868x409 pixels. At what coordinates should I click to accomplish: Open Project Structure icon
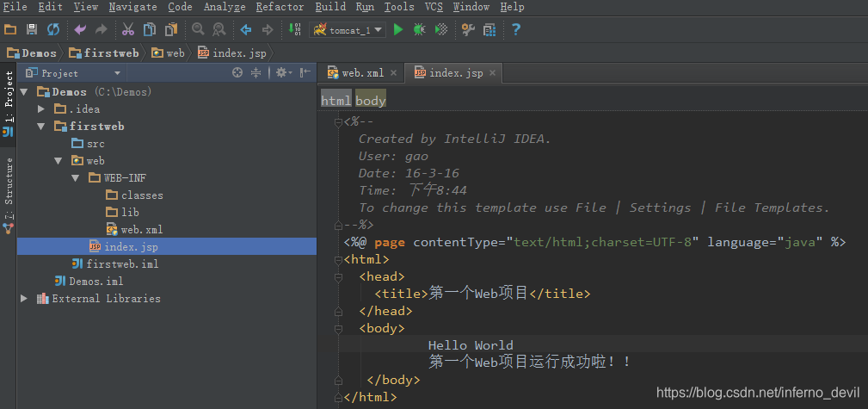pyautogui.click(x=489, y=30)
